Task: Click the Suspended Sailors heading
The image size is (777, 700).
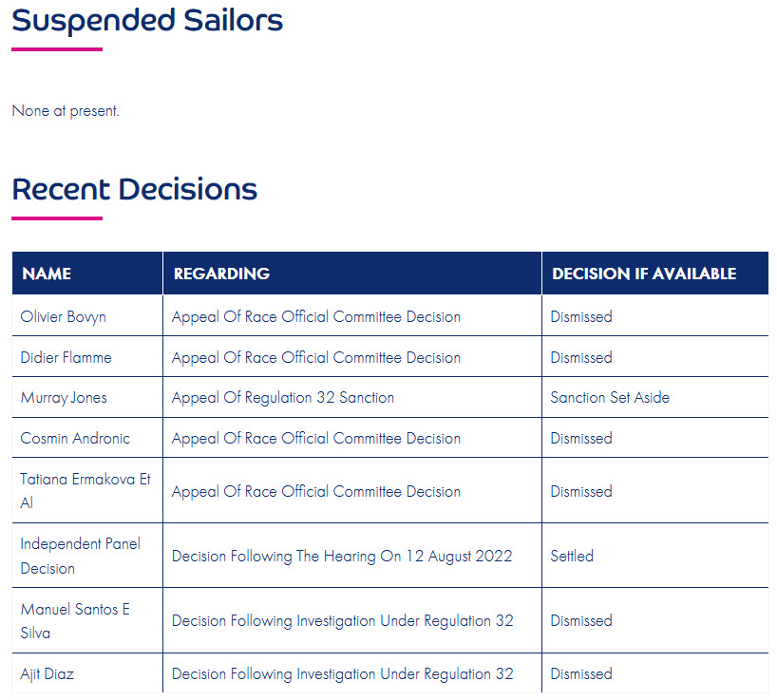Action: click(x=147, y=20)
